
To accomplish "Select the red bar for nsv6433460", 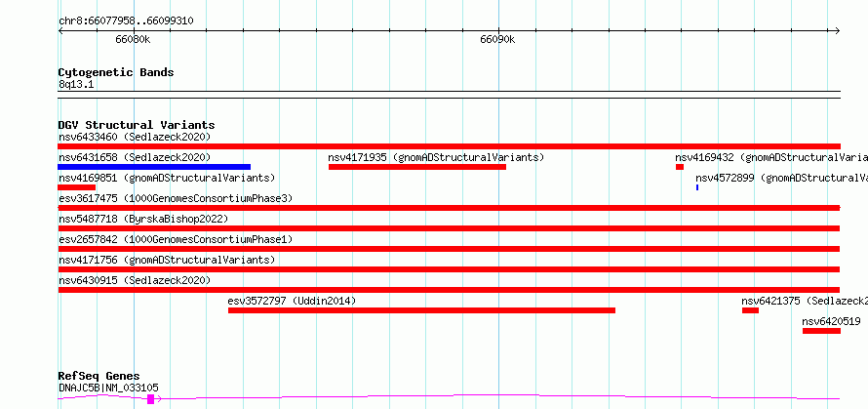I will pos(450,146).
